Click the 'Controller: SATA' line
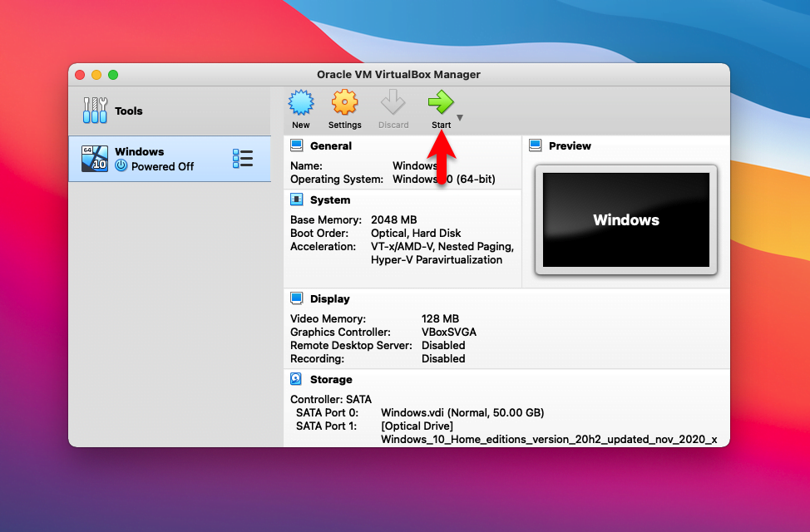The image size is (810, 532). [x=331, y=399]
